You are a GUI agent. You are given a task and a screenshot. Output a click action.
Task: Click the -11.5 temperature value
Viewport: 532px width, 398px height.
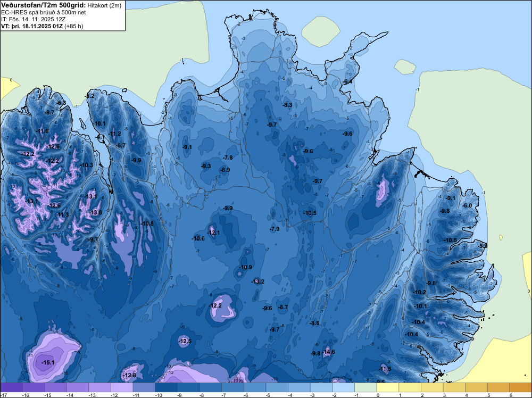385,369
